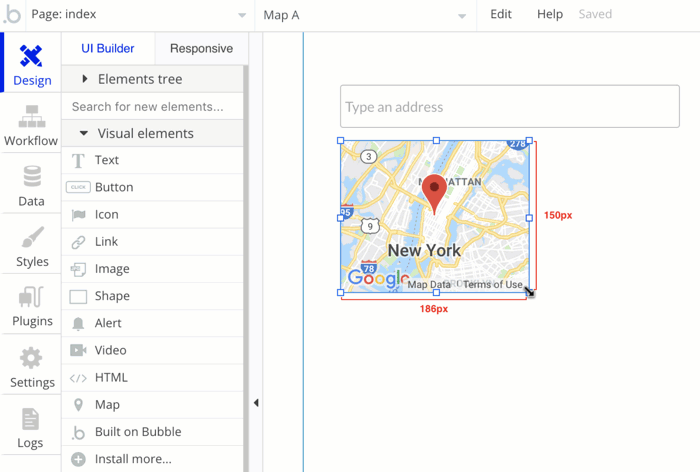Select the Text element icon

click(78, 160)
